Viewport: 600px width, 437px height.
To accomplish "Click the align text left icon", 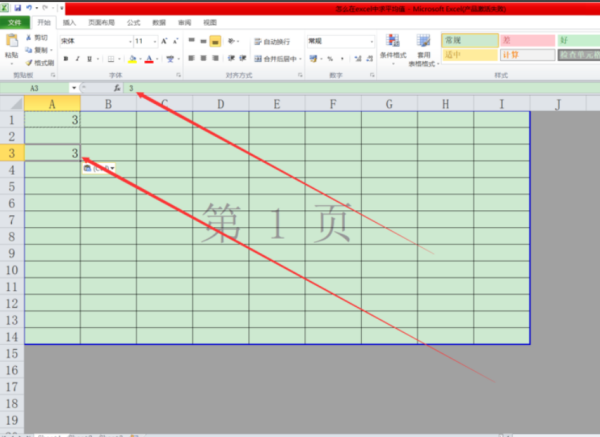I will pyautogui.click(x=192, y=58).
